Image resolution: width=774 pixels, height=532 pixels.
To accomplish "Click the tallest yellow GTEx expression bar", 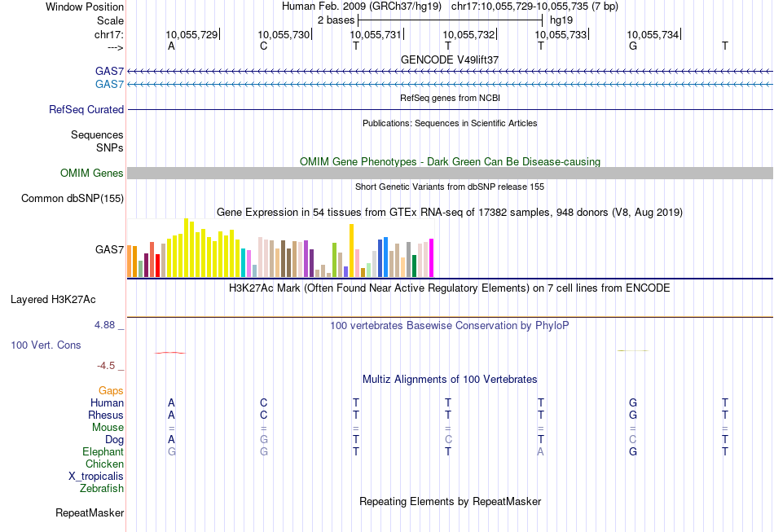I will pyautogui.click(x=186, y=248).
